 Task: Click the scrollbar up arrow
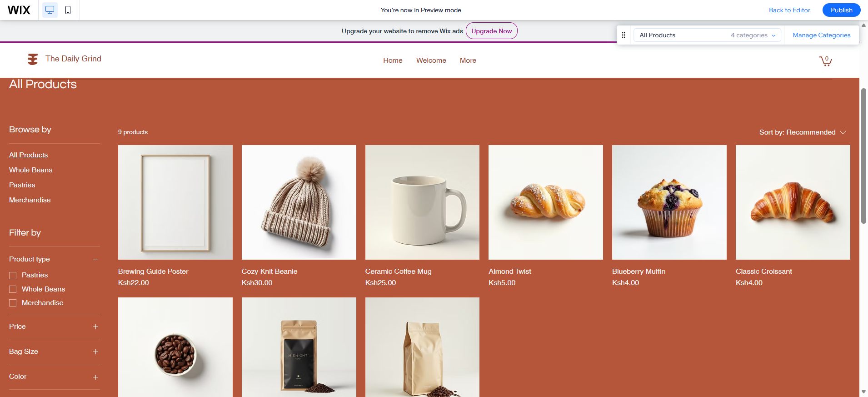coord(863,25)
